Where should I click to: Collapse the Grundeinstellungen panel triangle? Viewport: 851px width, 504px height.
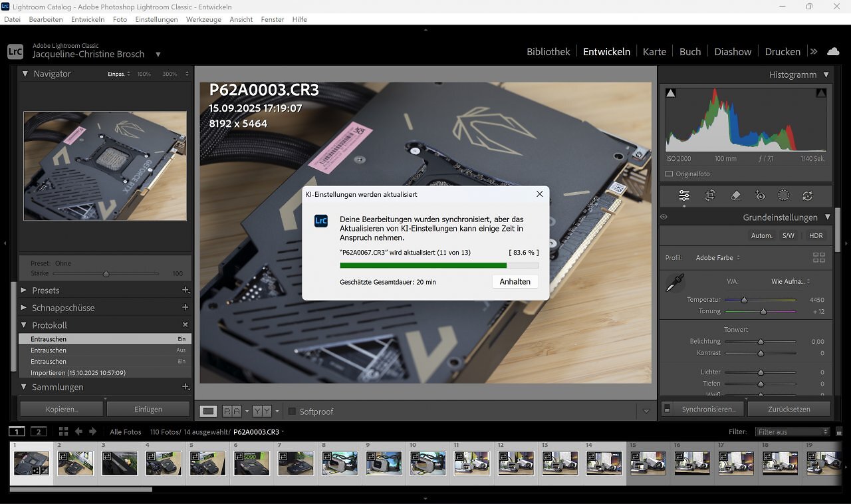(x=827, y=217)
